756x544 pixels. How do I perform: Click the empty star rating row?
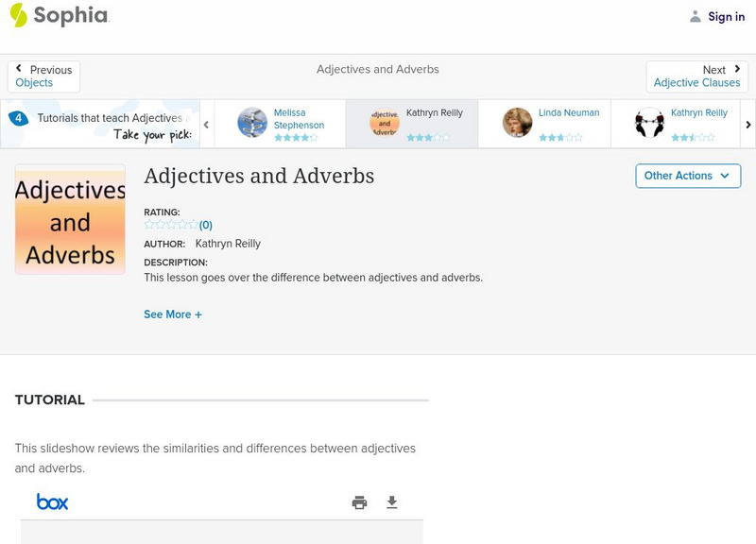point(171,225)
